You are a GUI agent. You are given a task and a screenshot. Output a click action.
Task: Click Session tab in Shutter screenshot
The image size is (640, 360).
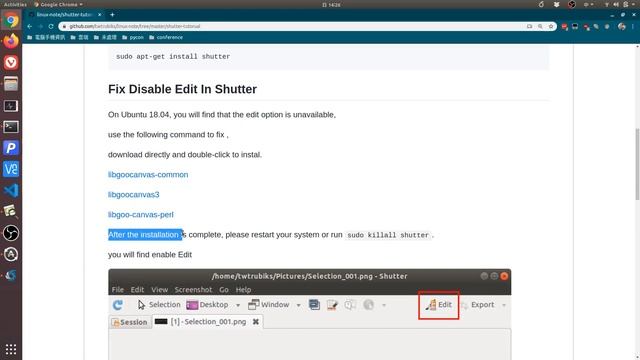click(x=129, y=322)
